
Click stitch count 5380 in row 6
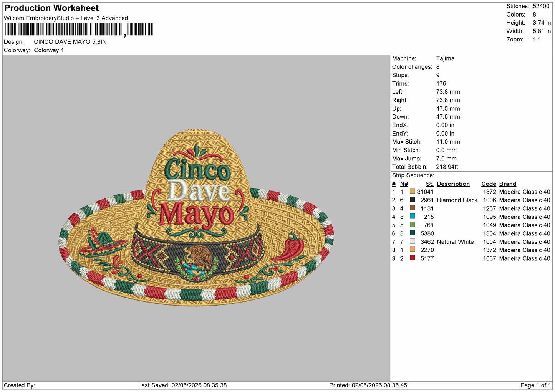[x=427, y=234]
